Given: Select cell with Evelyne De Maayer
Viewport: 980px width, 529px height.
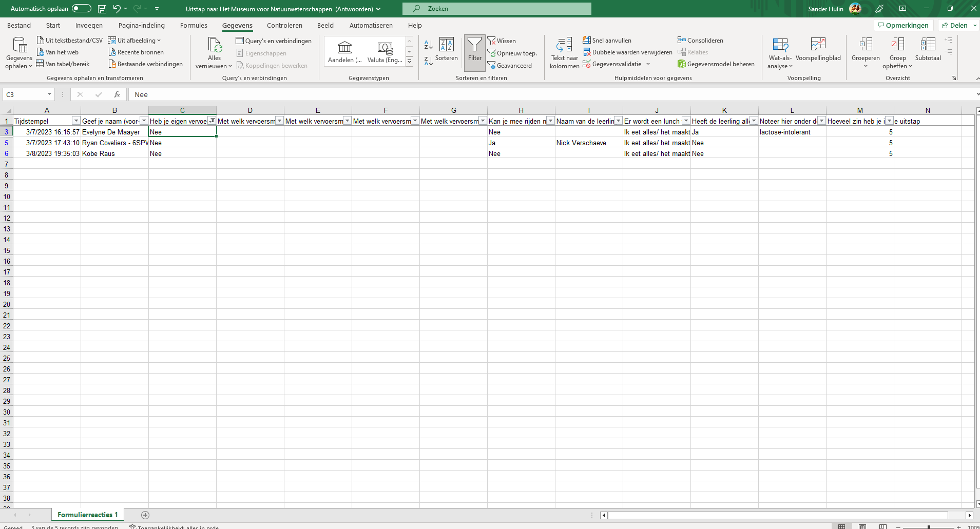Looking at the screenshot, I should (x=114, y=132).
